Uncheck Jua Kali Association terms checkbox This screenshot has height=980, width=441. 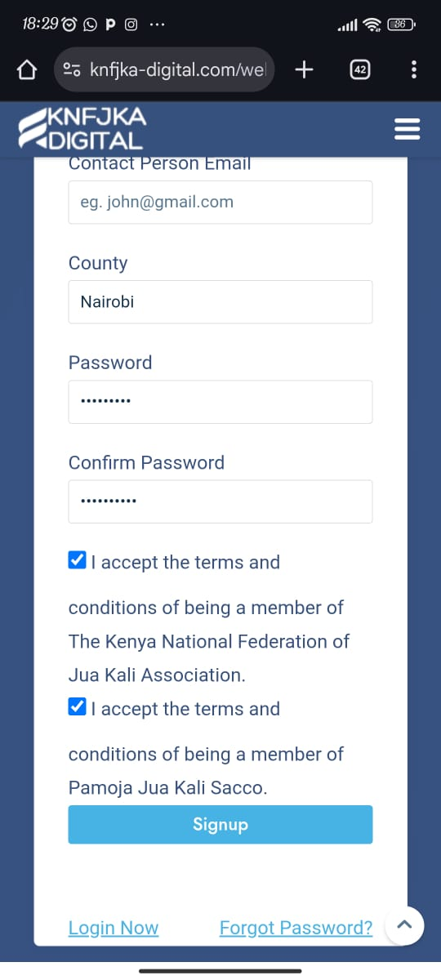click(x=78, y=560)
